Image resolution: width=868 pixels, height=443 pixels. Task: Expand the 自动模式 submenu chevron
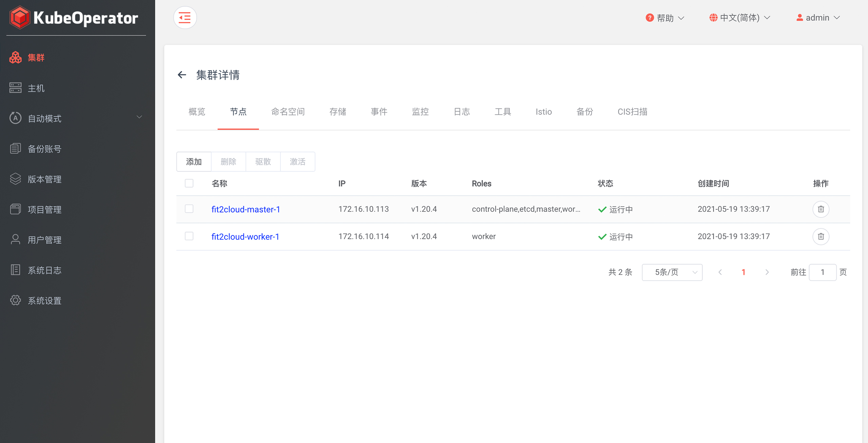click(139, 117)
